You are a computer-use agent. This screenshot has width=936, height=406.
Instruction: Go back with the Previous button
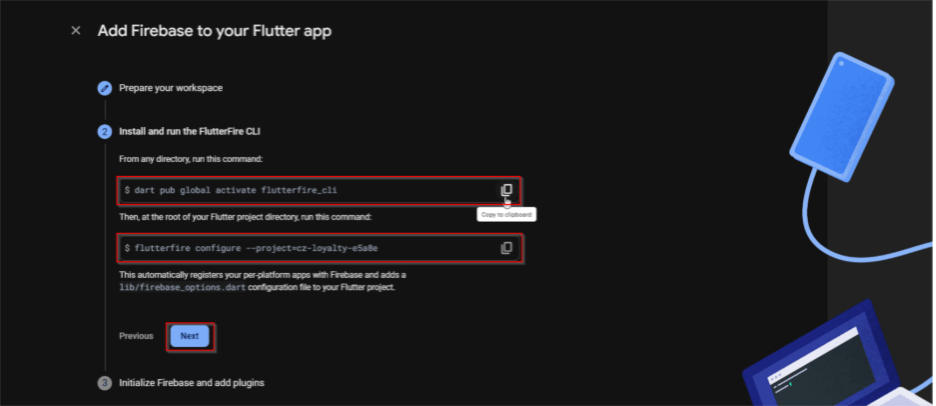(x=136, y=336)
